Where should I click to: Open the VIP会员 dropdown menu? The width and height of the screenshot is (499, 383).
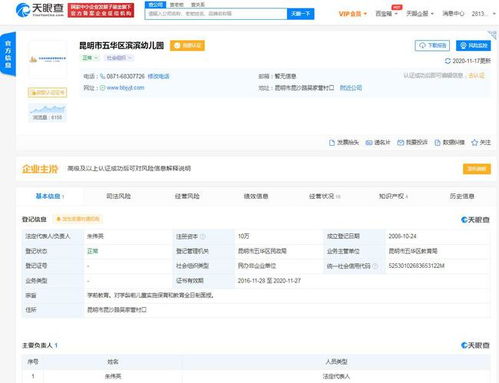click(x=353, y=14)
